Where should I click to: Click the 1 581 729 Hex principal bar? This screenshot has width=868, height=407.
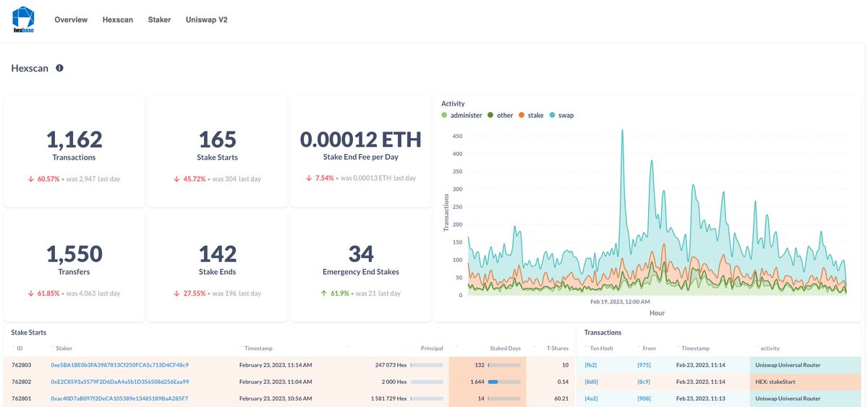click(427, 398)
